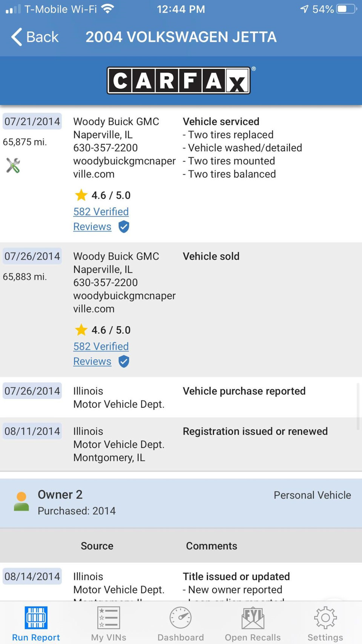This screenshot has height=644, width=362.
Task: Open 582 Verified Reviews link for 07/26/2014
Action: [x=101, y=347]
